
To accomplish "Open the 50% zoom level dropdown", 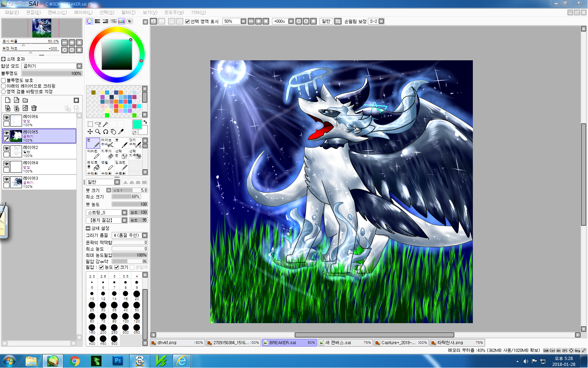I will (x=234, y=21).
